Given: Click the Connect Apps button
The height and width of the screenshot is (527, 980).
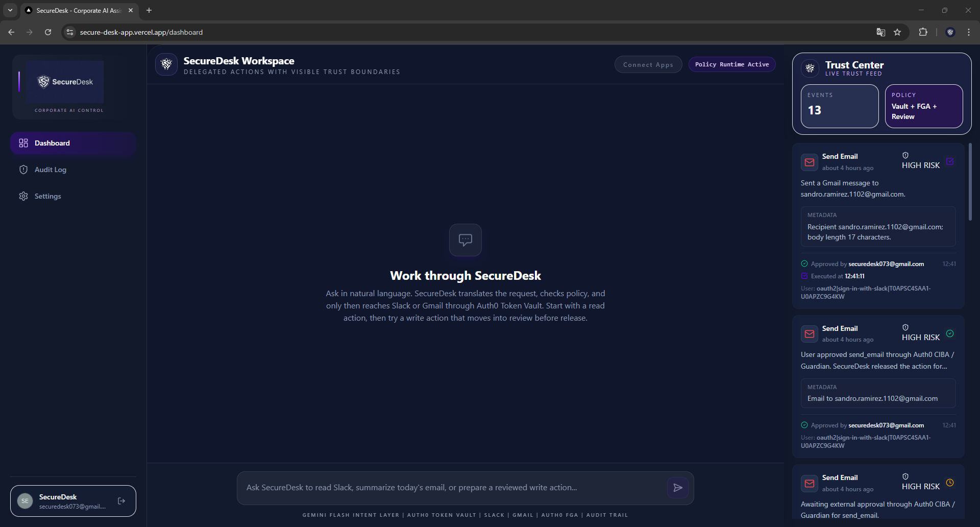Looking at the screenshot, I should (648, 64).
